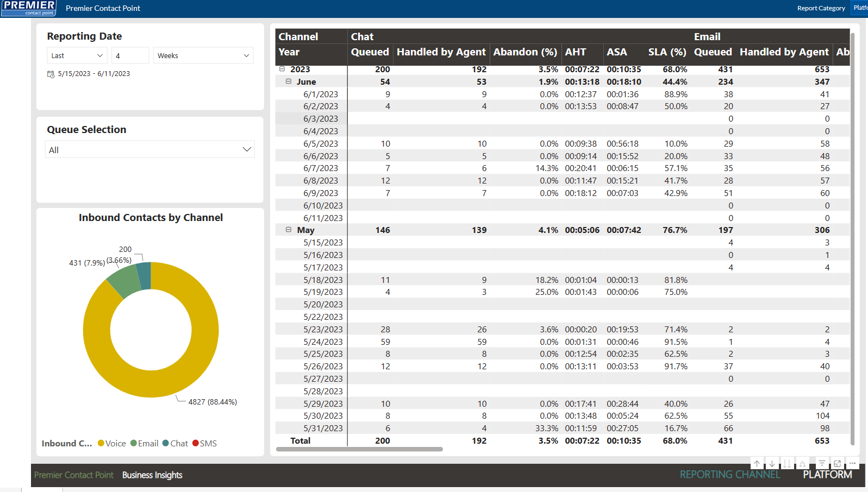
Task: Select the 5/18/2023 date row
Action: tap(323, 280)
